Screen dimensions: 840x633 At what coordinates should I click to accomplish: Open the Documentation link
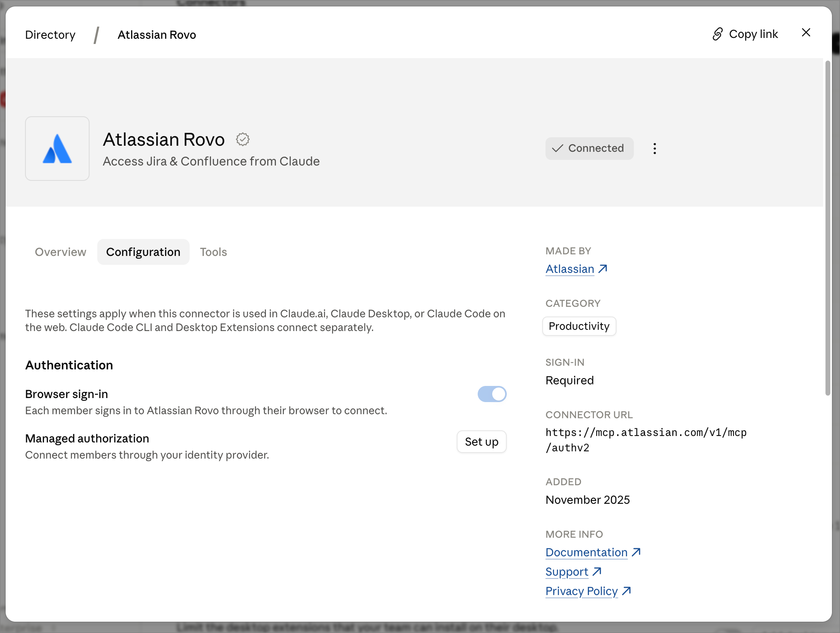(593, 552)
